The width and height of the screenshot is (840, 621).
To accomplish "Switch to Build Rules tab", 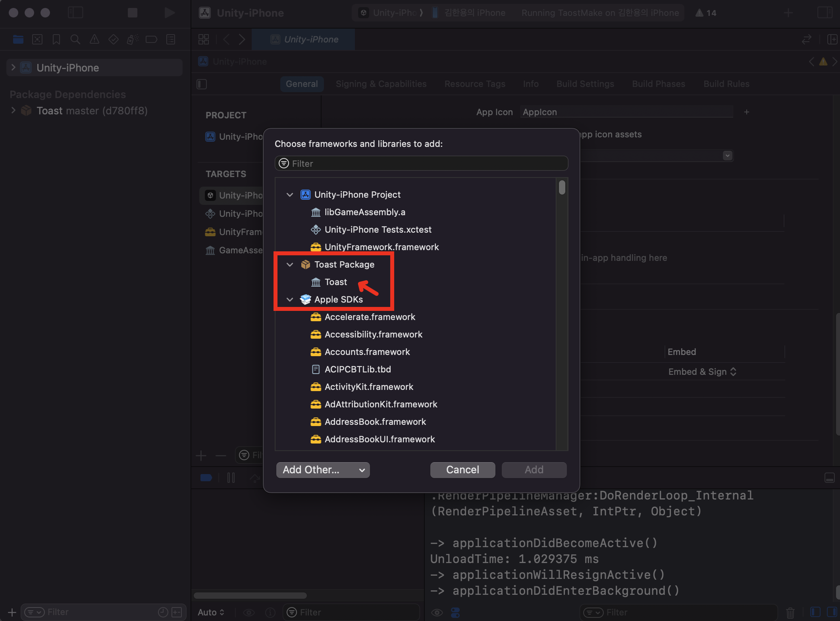I will point(726,84).
